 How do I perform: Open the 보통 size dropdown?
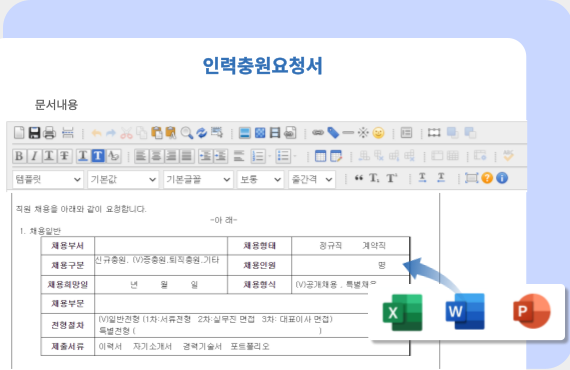click(x=260, y=179)
